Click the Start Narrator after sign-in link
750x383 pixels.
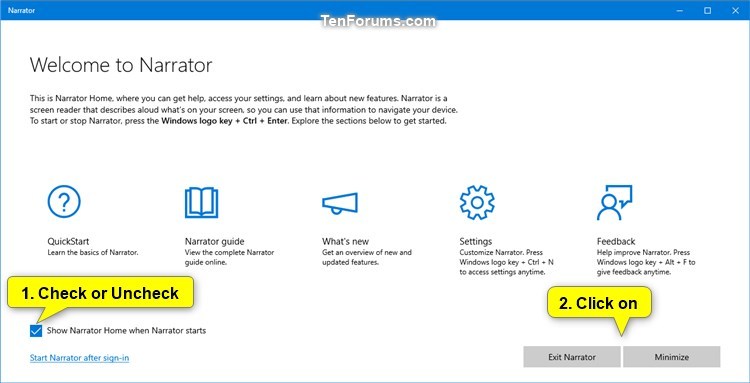[x=79, y=358]
